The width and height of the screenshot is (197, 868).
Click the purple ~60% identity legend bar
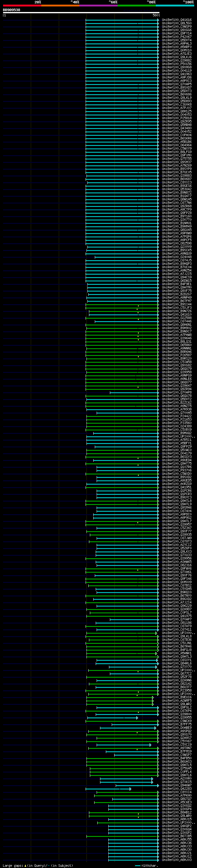tap(99, 6)
